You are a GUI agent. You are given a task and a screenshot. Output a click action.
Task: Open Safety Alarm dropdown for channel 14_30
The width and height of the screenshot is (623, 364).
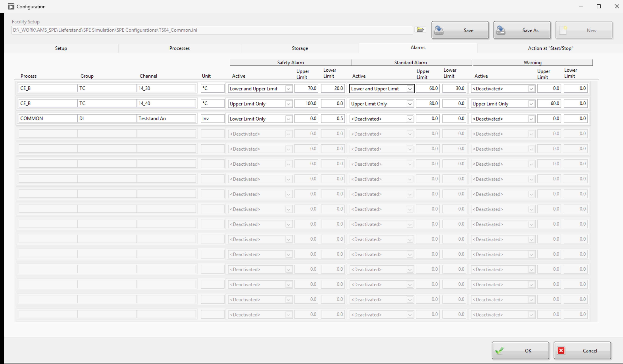288,89
